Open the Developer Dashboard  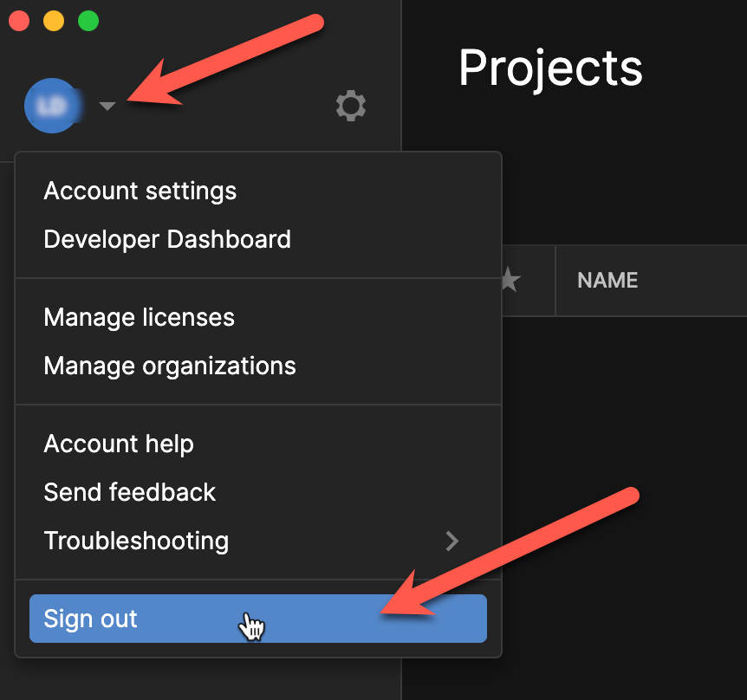(x=166, y=239)
